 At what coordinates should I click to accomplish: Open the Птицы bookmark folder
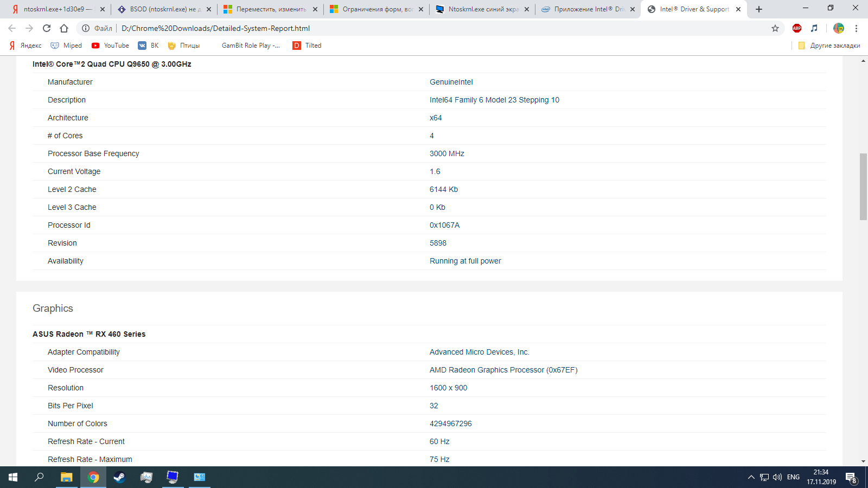[184, 46]
